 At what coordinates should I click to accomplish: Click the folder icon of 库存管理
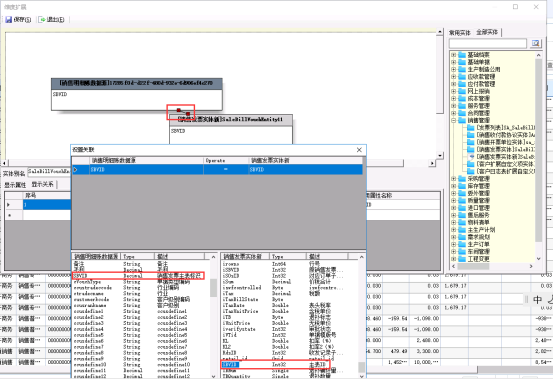(462, 186)
